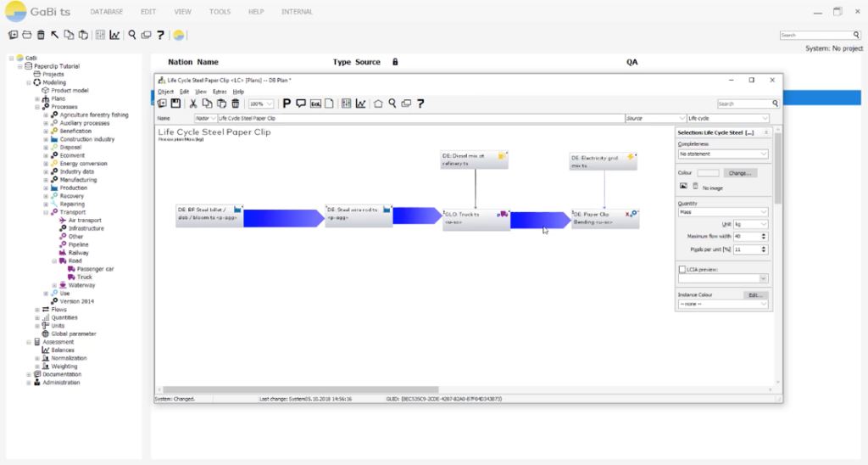
Task: Select Balances under Assessment
Action: 63,350
